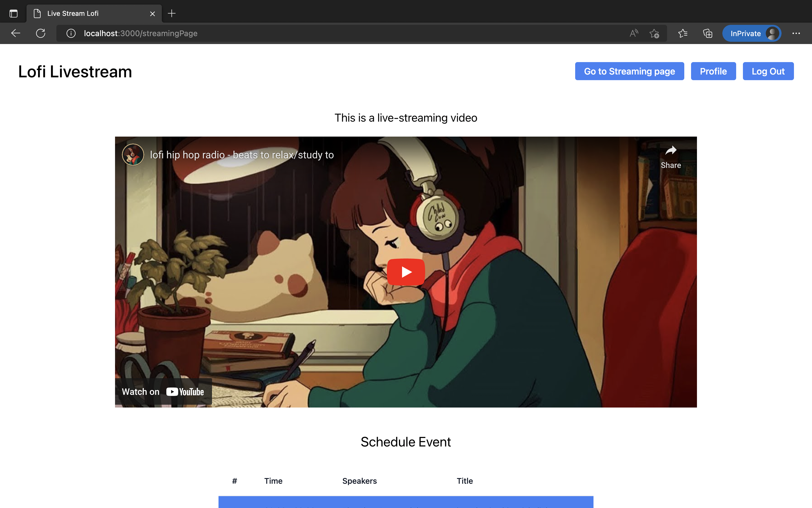Click the Lofi Livestream heading
Screen dimensions: 812x508
coord(75,72)
